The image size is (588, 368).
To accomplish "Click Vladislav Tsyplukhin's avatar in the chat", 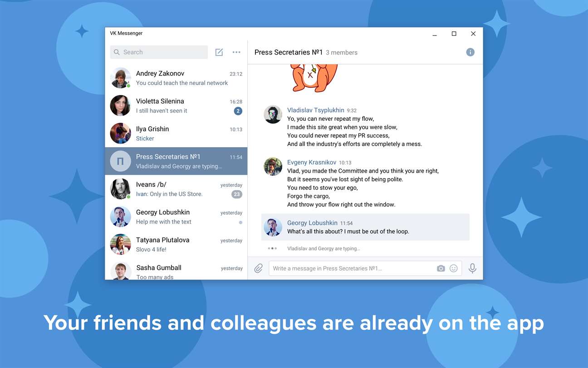I will tap(273, 114).
